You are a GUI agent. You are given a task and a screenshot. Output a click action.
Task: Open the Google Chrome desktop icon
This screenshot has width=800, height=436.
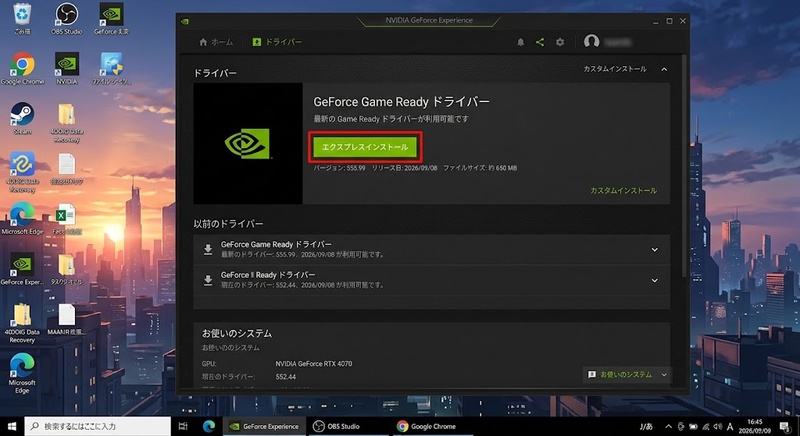pos(22,68)
